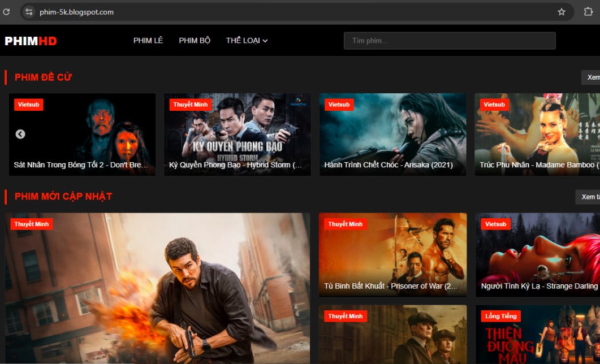This screenshot has height=364, width=600.
Task: Click Lồng Tiếng badge on Thiên Đường Máu
Action: point(500,316)
